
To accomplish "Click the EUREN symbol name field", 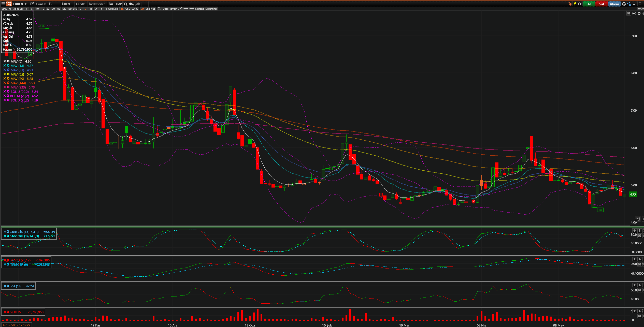I will click(18, 4).
